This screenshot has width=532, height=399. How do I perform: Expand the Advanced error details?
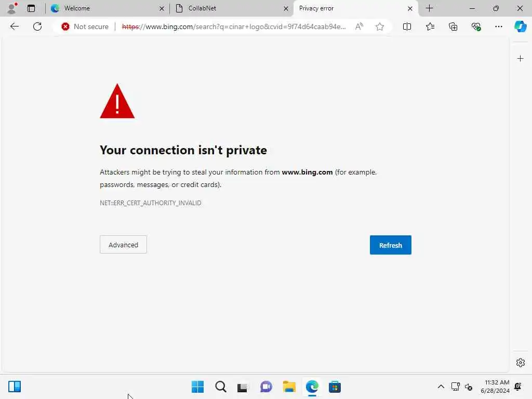pyautogui.click(x=123, y=245)
